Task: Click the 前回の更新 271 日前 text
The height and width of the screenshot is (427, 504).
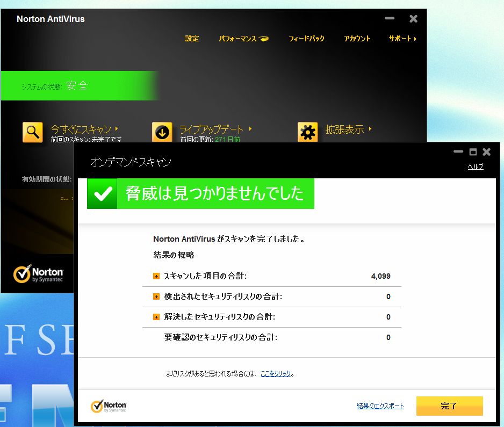Action: (x=210, y=139)
